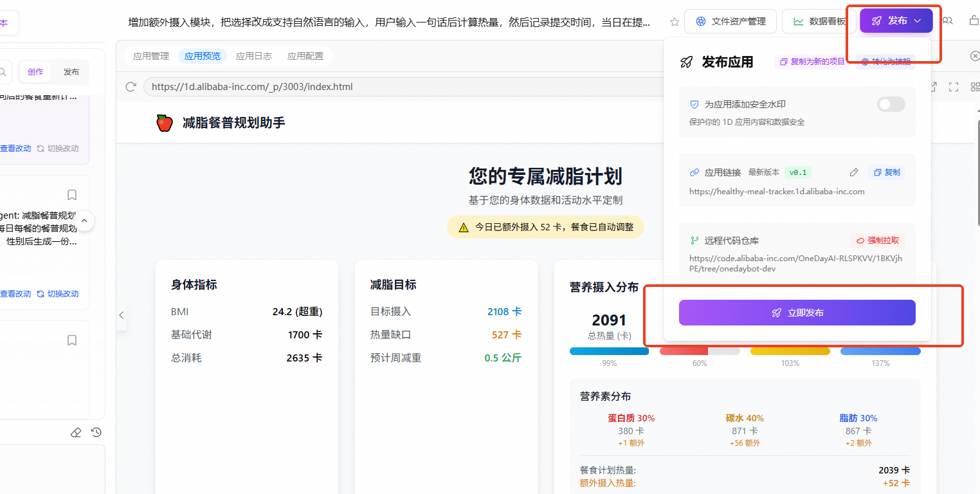This screenshot has width=980, height=494.
Task: Click the code.alibaba-inc.com repository URL
Action: [796, 264]
